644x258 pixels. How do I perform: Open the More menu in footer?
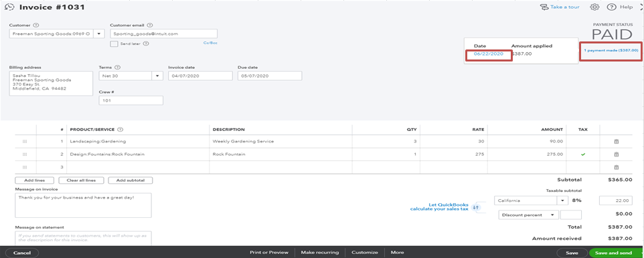[x=397, y=253]
